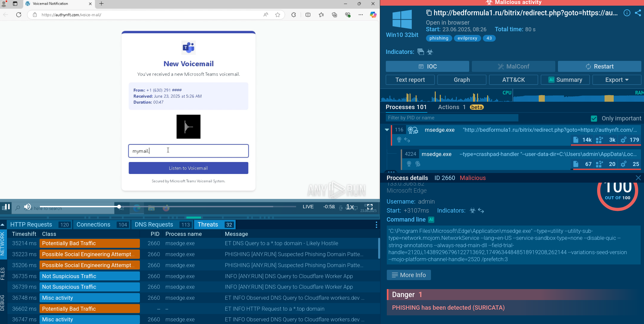Click the Filter by PID or name field
Image resolution: width=644 pixels, height=324 pixels.
452,118
